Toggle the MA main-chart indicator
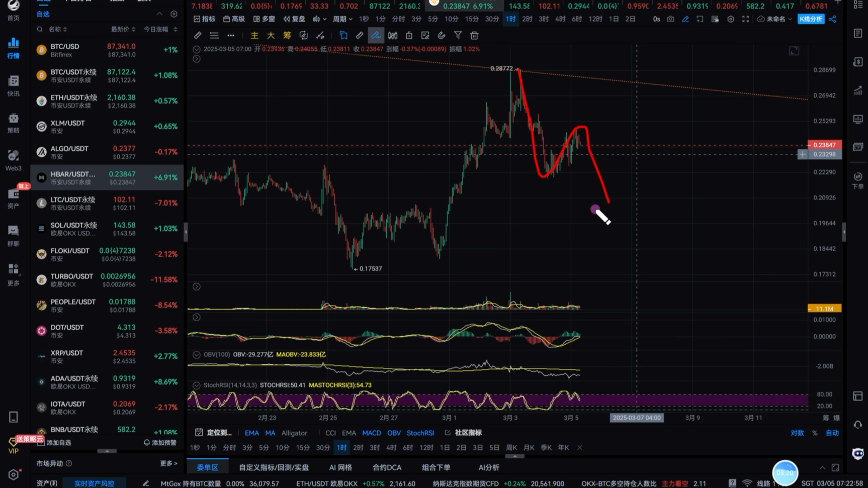 click(x=270, y=433)
